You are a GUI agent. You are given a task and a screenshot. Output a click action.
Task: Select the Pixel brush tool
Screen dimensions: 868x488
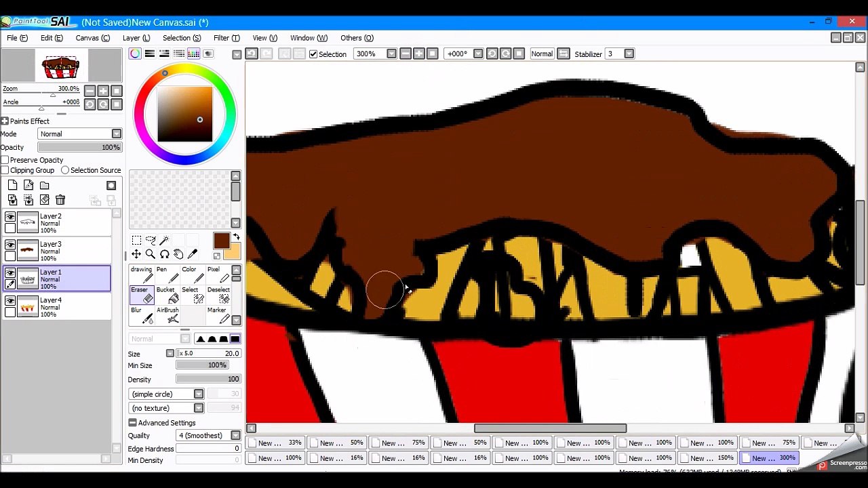tap(218, 274)
